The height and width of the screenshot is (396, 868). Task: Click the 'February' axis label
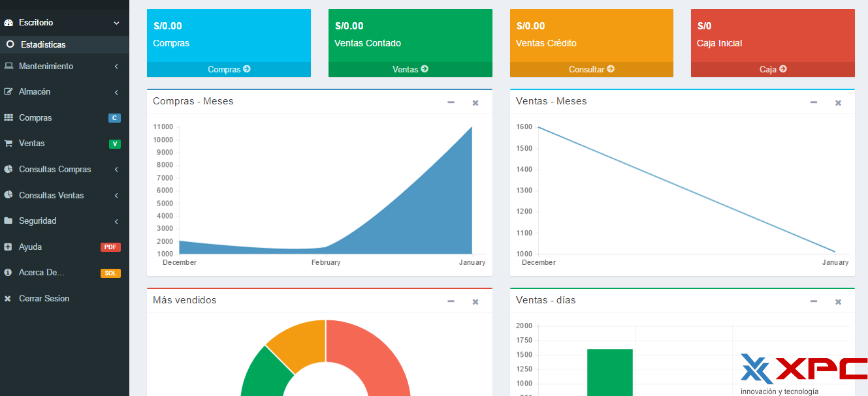point(326,262)
